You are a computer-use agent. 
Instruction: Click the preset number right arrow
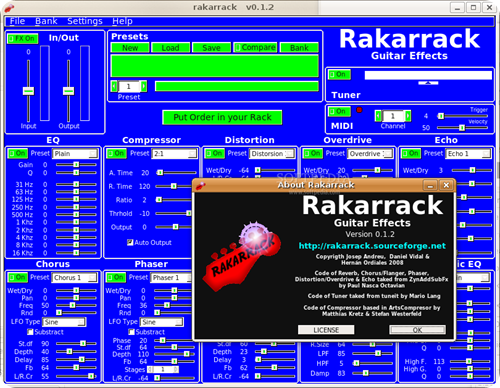tap(144, 86)
